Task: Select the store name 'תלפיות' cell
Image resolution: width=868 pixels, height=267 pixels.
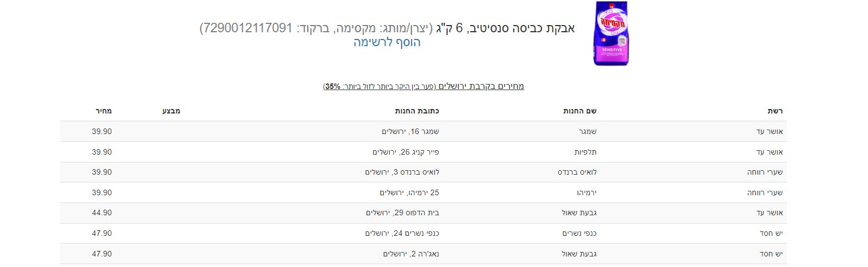Action: click(x=585, y=152)
